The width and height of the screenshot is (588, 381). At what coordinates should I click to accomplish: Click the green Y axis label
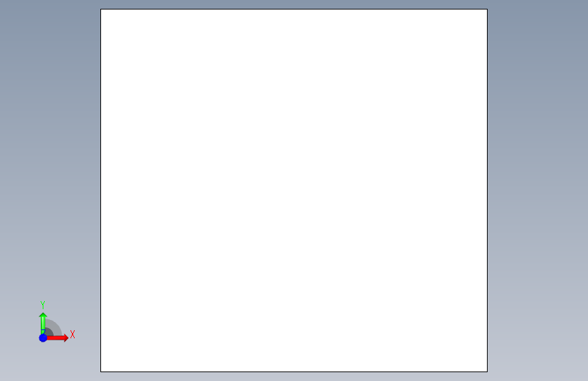click(43, 305)
